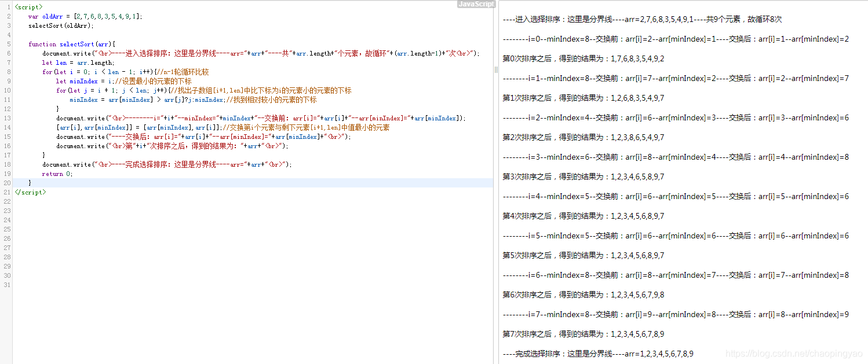This screenshot has height=364, width=868.
Task: Click the document.write line containing '进入选择排序'
Action: click(261, 53)
